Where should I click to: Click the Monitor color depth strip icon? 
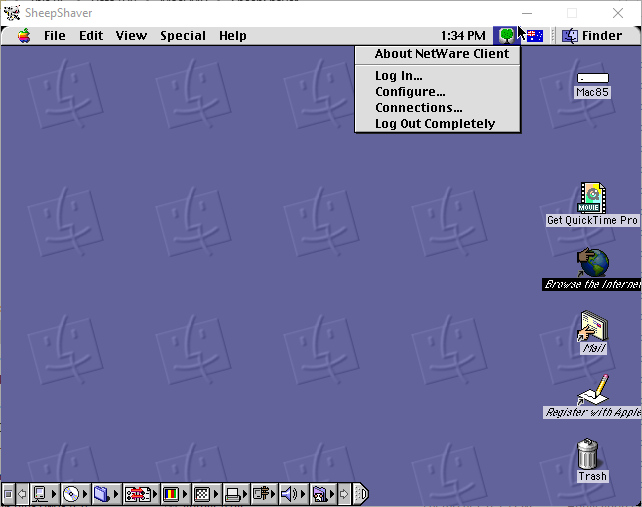[x=171, y=494]
